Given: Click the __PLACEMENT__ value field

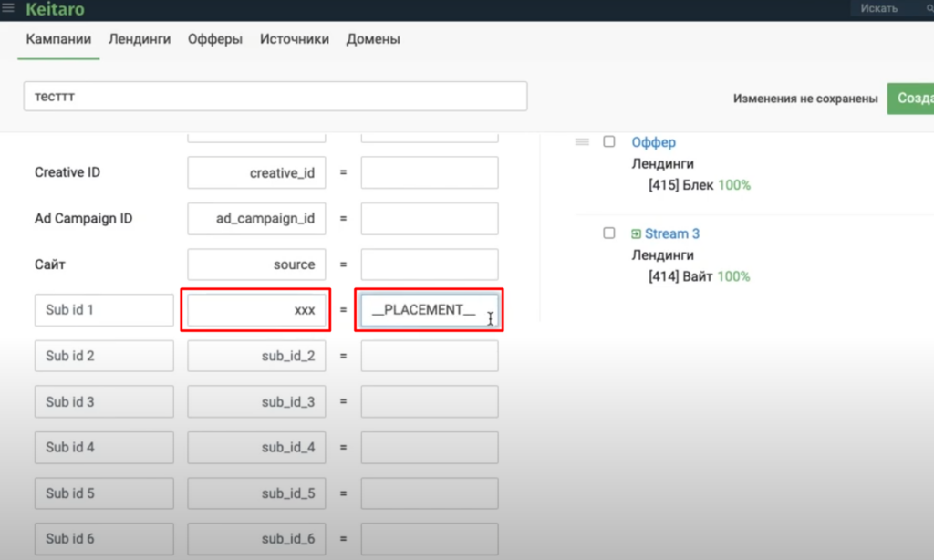Looking at the screenshot, I should point(429,310).
